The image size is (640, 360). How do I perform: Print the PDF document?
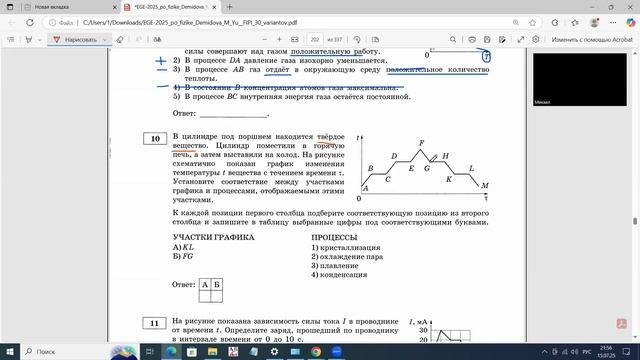472,40
